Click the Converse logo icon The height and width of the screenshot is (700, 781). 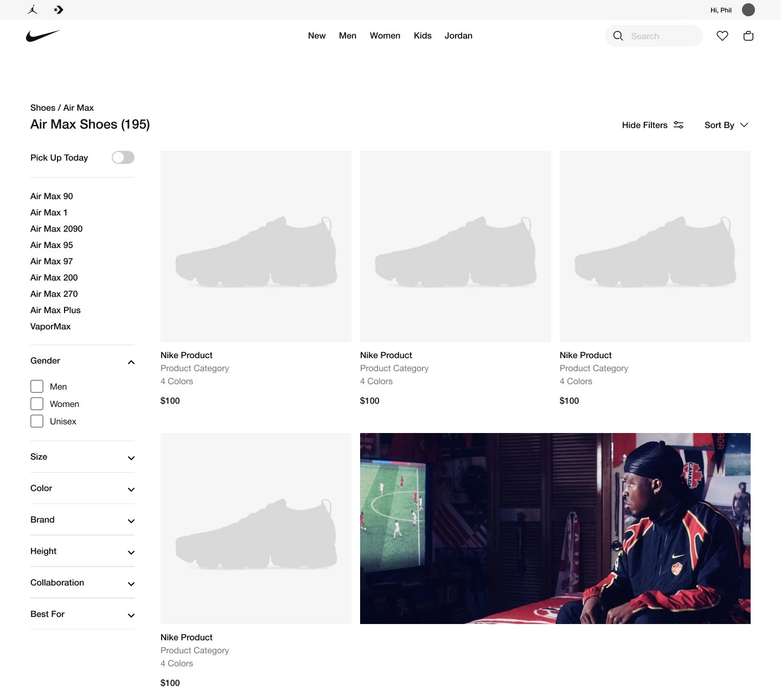coord(59,10)
